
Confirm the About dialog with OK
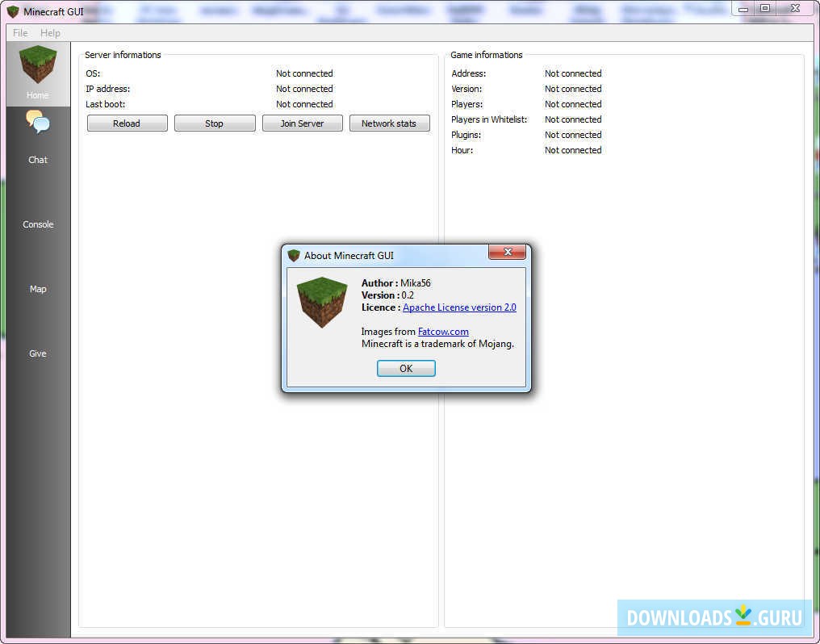[406, 368]
